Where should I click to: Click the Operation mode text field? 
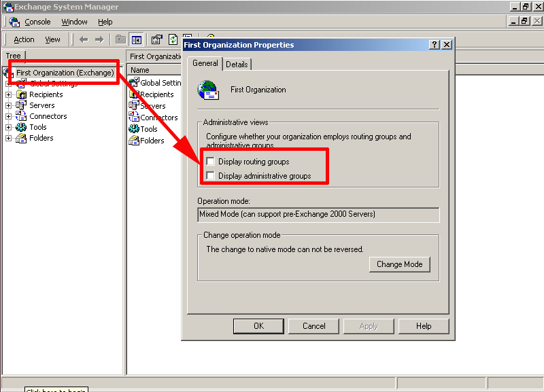point(318,215)
